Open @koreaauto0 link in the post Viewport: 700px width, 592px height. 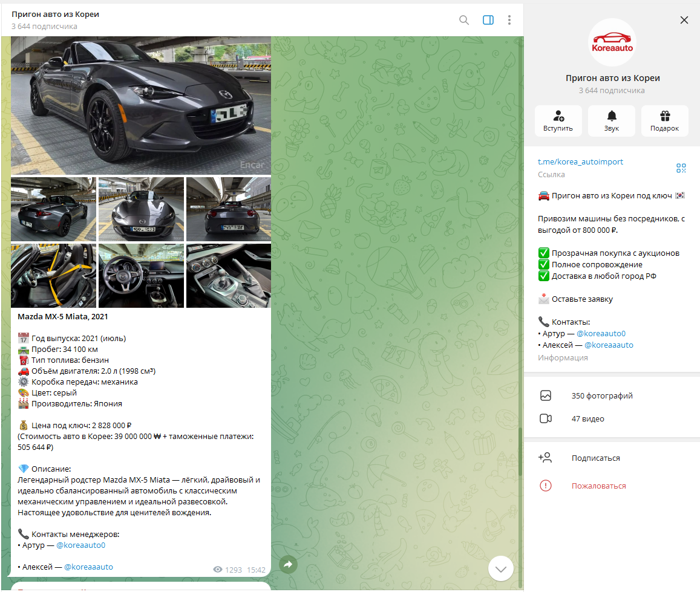click(x=81, y=545)
